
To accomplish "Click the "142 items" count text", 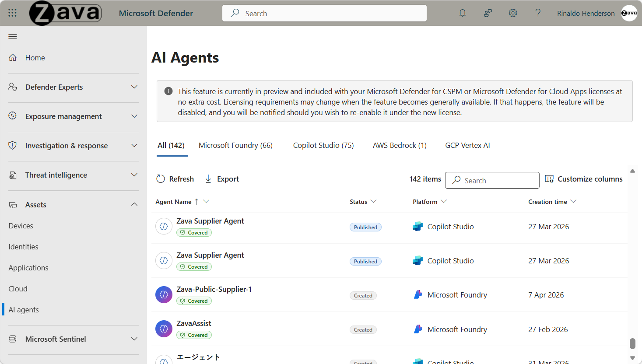I will 425,179.
